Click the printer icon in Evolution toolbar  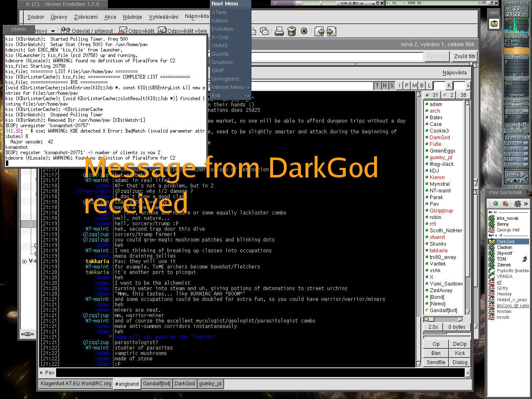(279, 31)
